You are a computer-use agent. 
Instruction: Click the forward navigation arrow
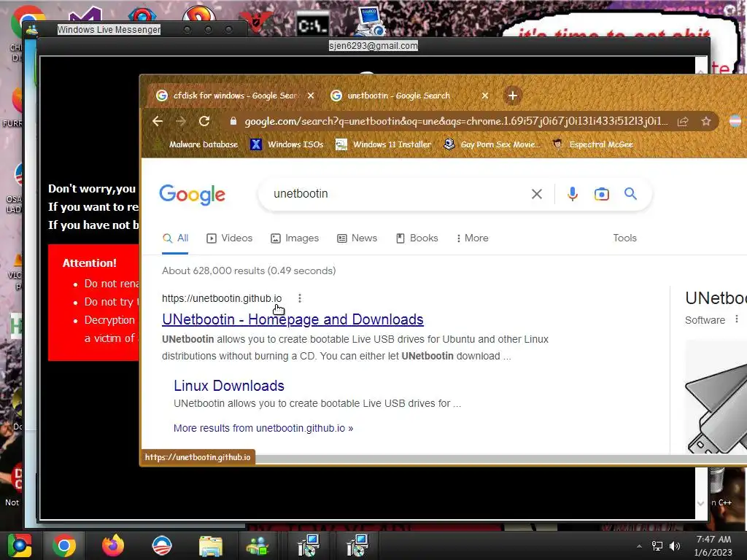point(181,122)
